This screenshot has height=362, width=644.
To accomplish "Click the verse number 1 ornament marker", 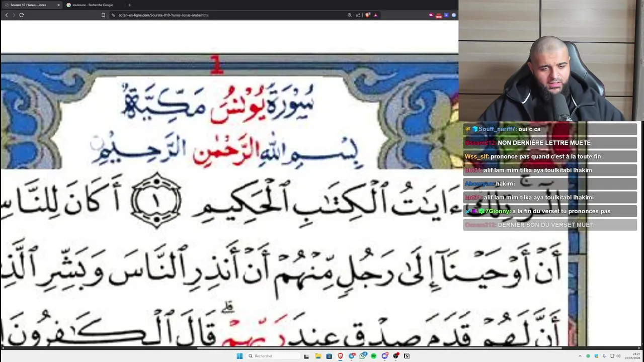I will pyautogui.click(x=156, y=201).
